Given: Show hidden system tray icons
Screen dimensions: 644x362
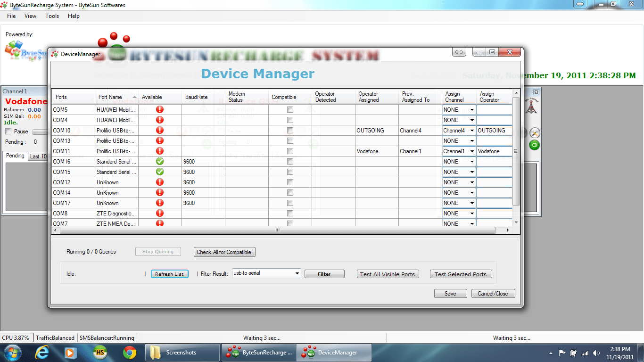Looking at the screenshot, I should (551, 353).
